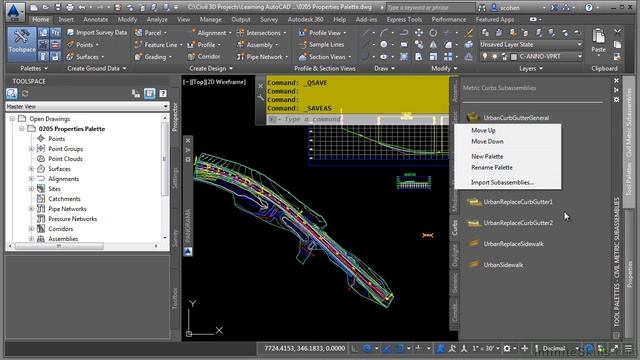Open Toolspace help question-mark icon

162,94
